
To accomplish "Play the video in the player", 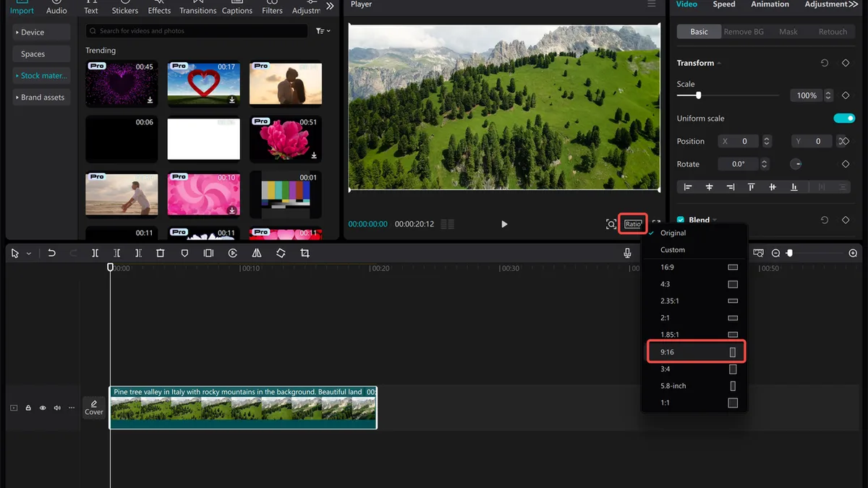I will point(504,224).
